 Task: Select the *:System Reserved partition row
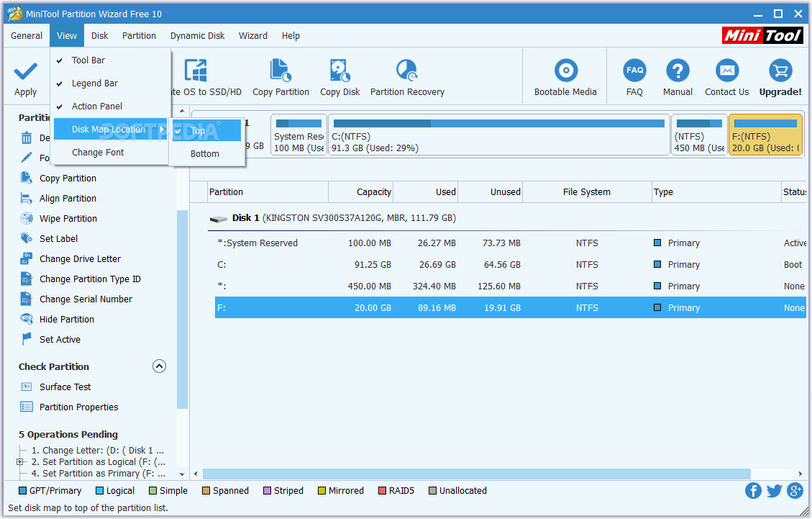click(510, 243)
